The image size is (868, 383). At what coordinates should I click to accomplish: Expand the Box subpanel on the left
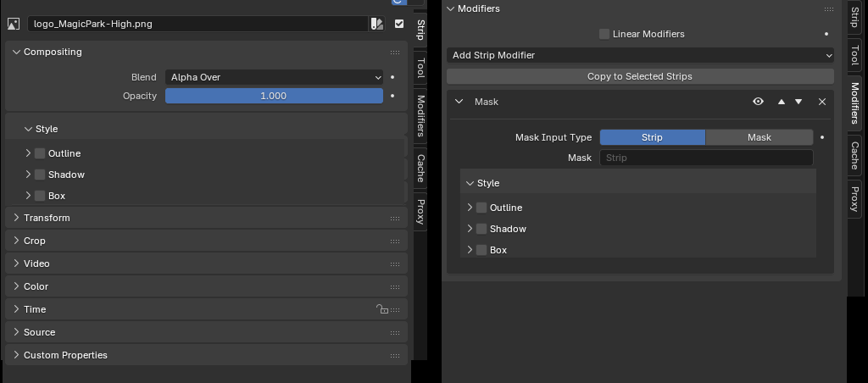(28, 196)
